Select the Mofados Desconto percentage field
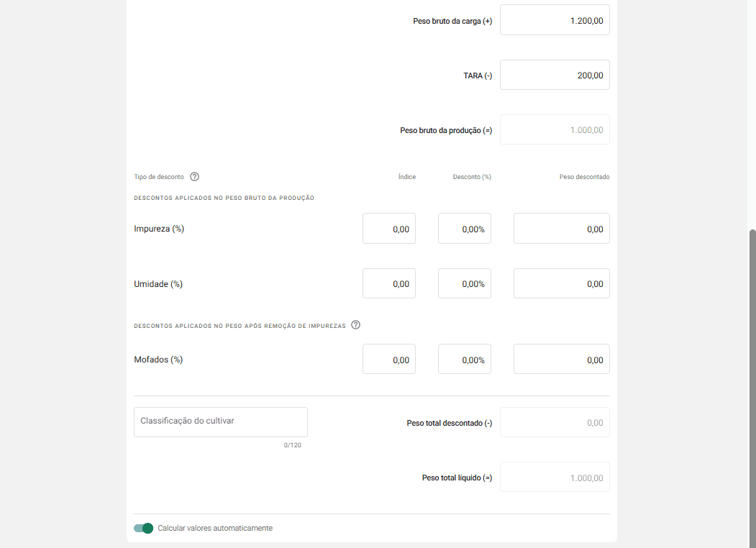 464,359
